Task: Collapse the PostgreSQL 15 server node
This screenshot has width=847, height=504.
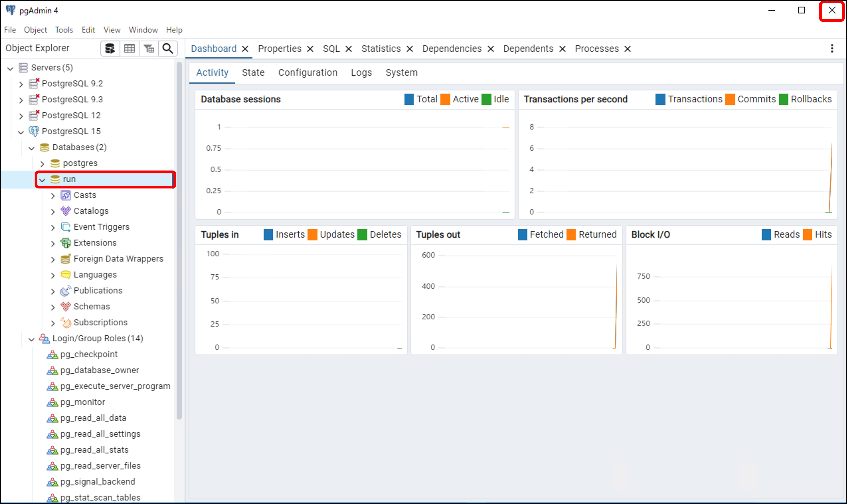Action: (x=21, y=132)
